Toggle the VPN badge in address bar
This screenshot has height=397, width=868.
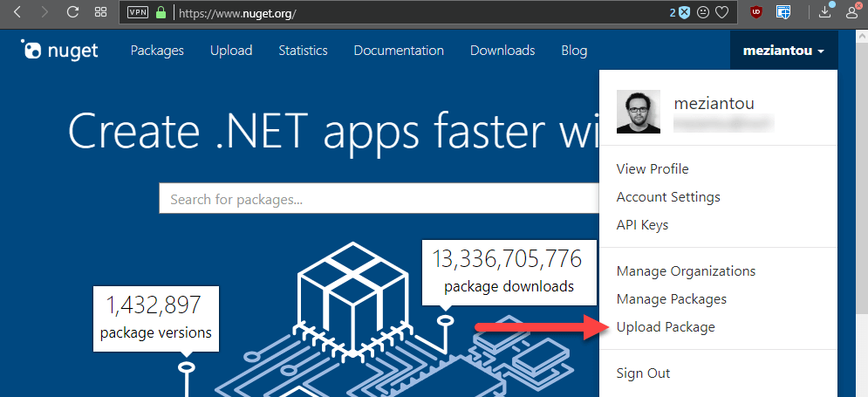[138, 13]
